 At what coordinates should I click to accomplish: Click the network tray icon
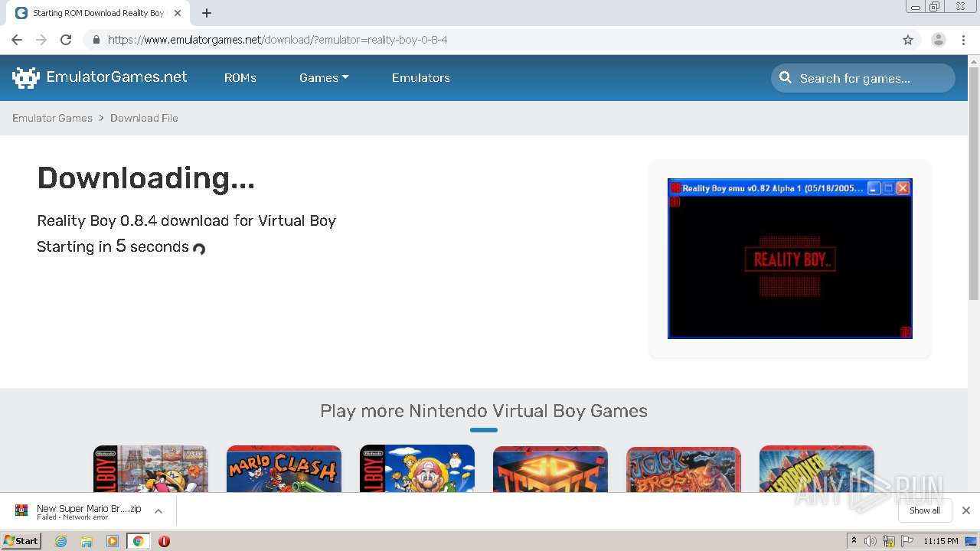[x=889, y=541]
